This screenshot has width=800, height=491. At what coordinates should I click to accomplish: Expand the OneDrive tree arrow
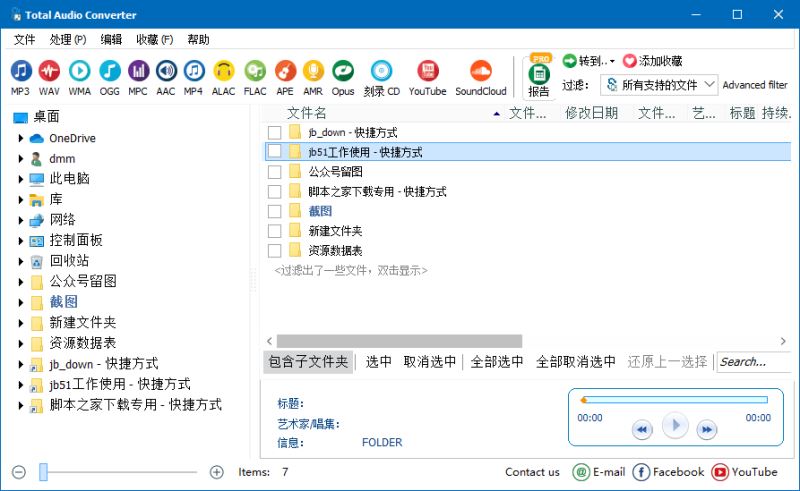click(x=20, y=138)
